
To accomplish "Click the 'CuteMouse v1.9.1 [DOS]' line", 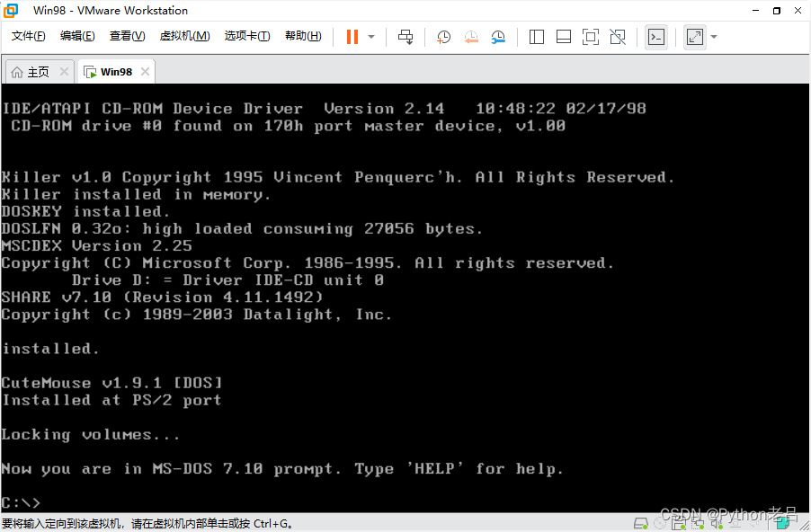I will 111,383.
